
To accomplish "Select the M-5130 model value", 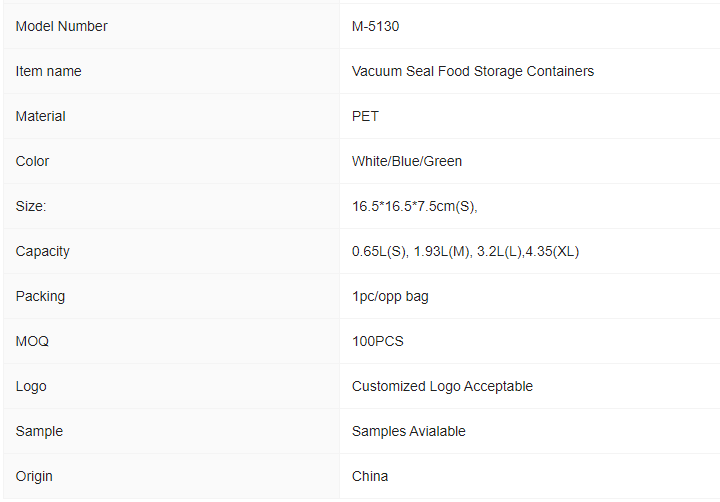I will tap(375, 26).
